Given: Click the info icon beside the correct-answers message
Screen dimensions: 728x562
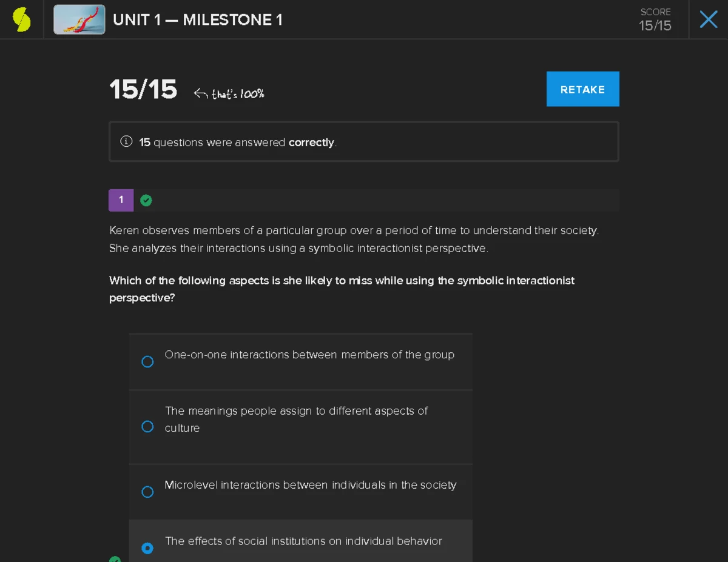Looking at the screenshot, I should 126,141.
